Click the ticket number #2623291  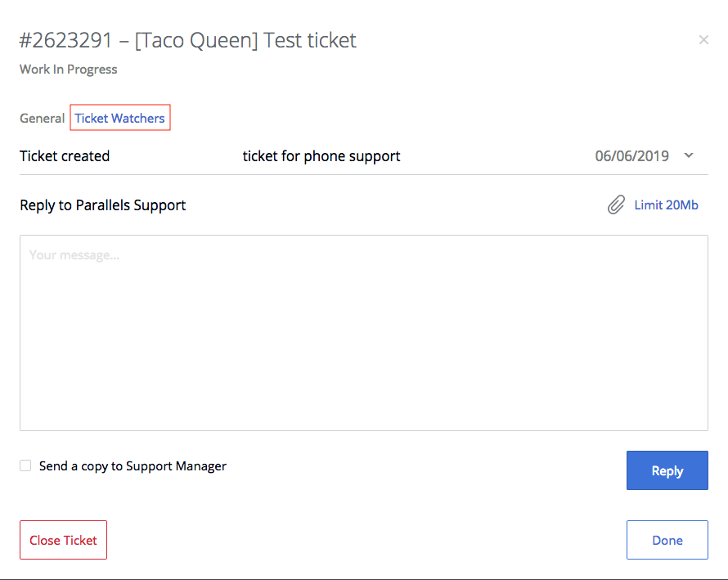(x=64, y=40)
